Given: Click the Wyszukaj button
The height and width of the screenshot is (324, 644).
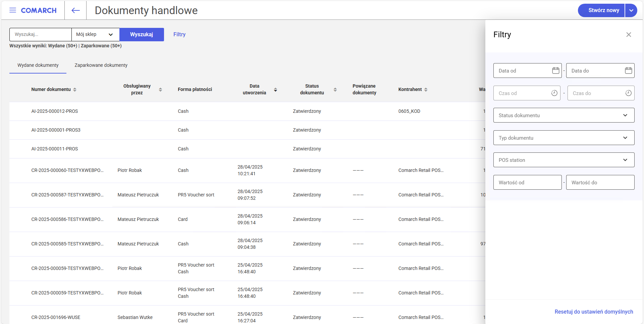Looking at the screenshot, I should [x=142, y=34].
